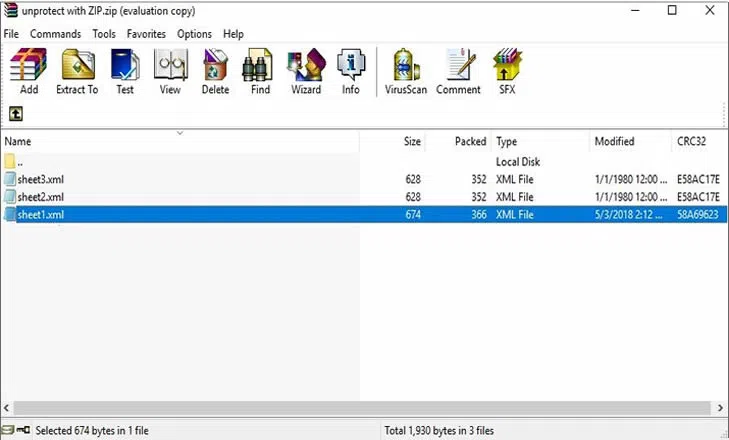Screen dimensions: 729x440
Task: Open the Help menu
Action: 233,34
